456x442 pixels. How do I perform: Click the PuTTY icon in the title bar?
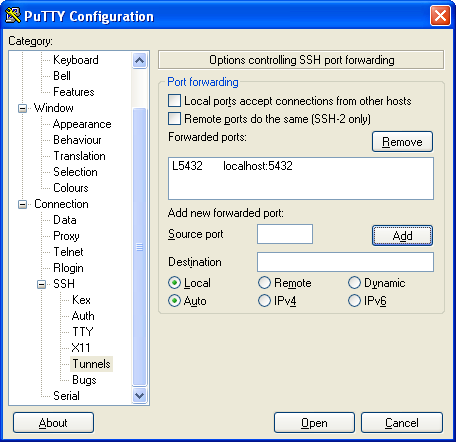click(13, 15)
